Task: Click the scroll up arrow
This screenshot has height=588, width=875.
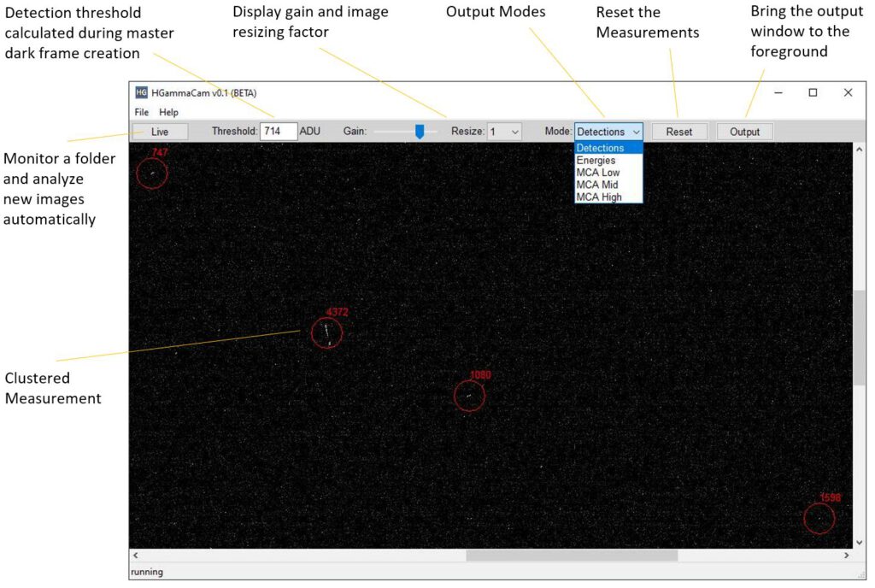Action: [860, 149]
